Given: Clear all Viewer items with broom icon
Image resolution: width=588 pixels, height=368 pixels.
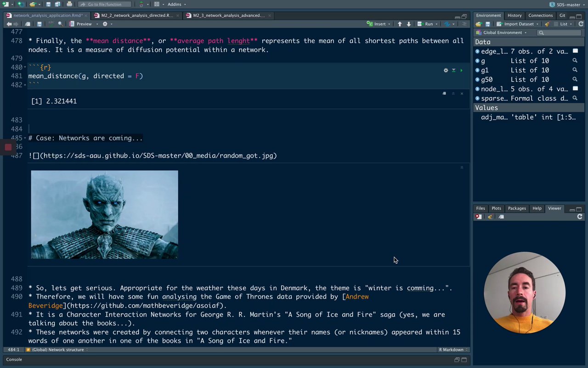Looking at the screenshot, I should pos(490,217).
